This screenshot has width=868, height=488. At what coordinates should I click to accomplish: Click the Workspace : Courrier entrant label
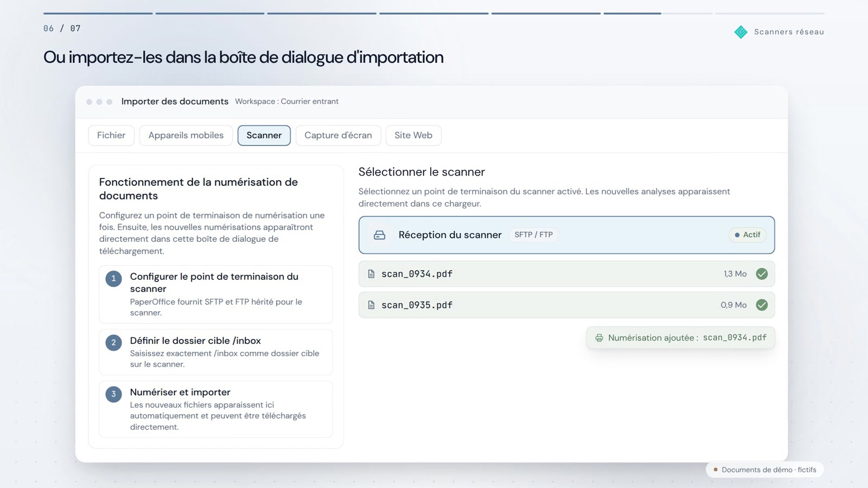[x=286, y=101]
